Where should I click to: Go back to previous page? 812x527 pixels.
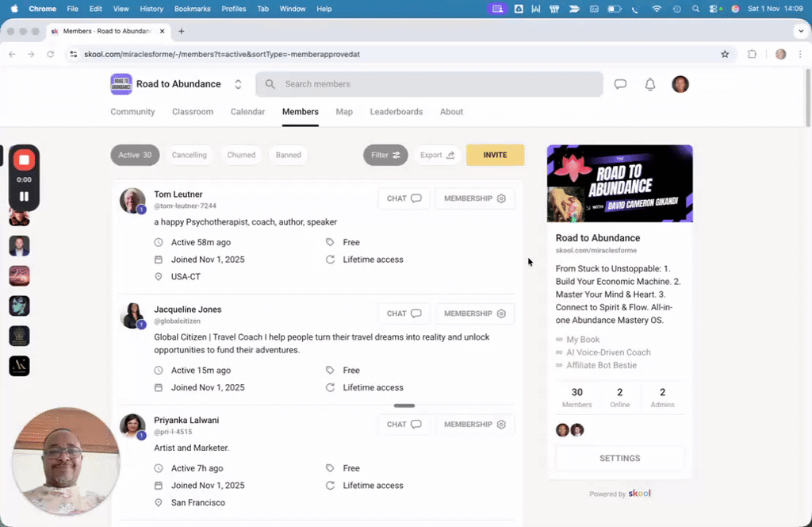(12, 54)
